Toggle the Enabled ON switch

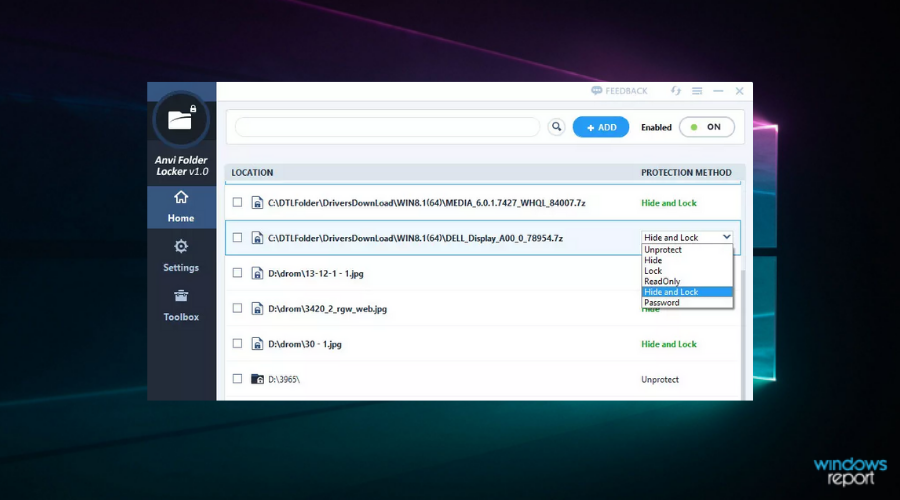[x=707, y=127]
